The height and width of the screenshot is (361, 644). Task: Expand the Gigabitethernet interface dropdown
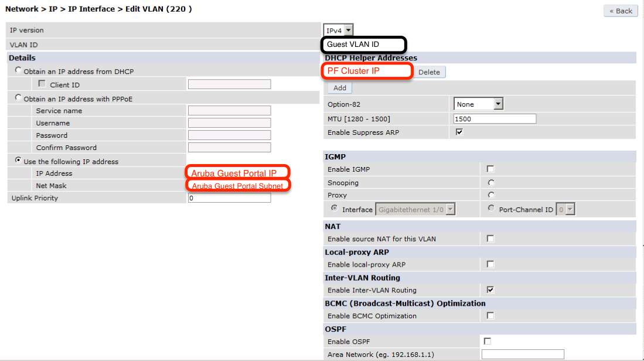tap(416, 209)
